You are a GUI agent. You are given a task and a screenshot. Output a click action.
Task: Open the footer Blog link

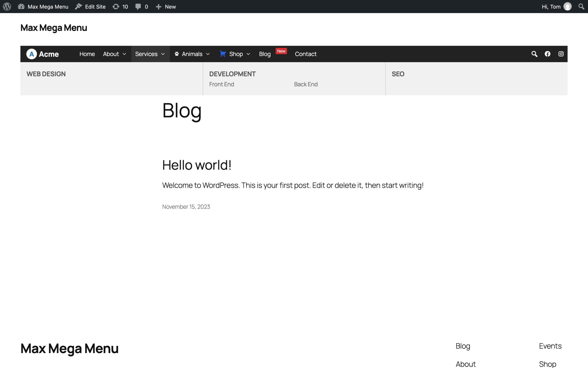pos(463,346)
